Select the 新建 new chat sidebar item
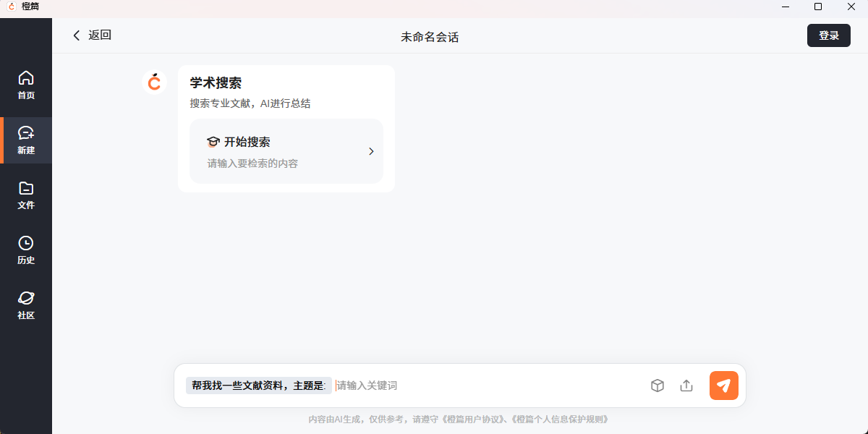Screen dimensions: 868x434 [x=26, y=140]
